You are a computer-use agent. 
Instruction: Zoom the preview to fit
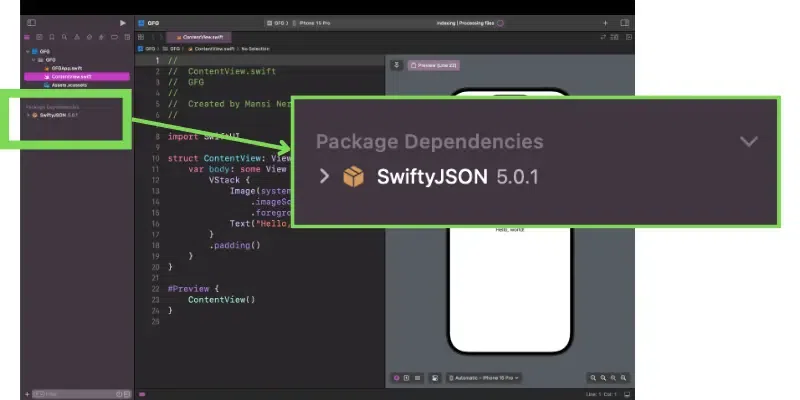[x=613, y=378]
